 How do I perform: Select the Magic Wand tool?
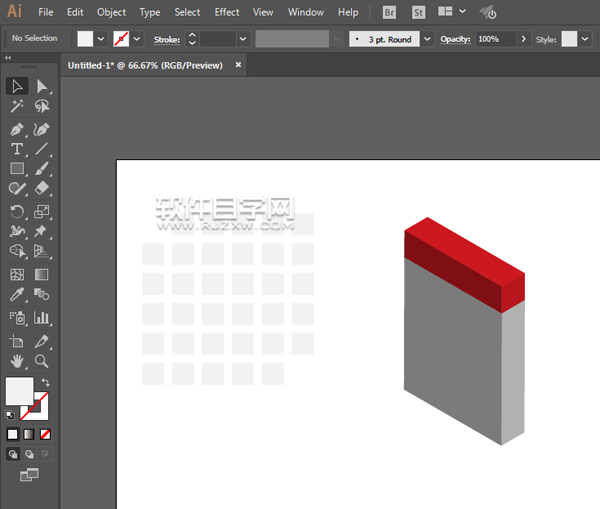tap(17, 106)
